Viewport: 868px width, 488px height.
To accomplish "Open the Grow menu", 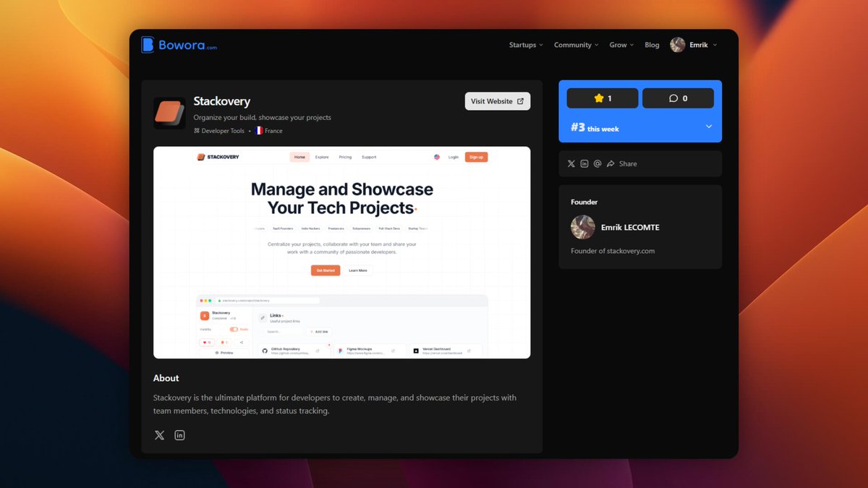I will [621, 45].
